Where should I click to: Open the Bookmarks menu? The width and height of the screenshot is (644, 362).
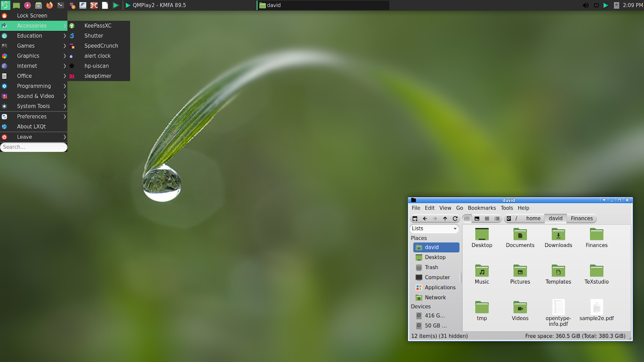(482, 208)
